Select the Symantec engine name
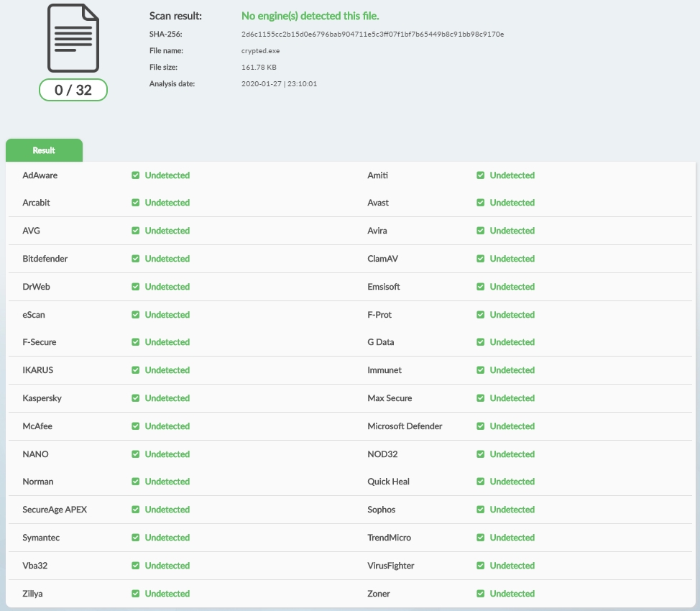The height and width of the screenshot is (611, 700). coord(41,538)
